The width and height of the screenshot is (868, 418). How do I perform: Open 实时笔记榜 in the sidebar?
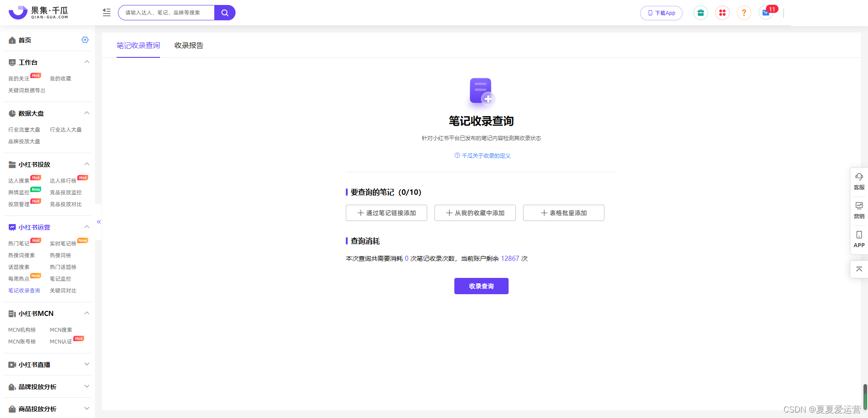pos(63,244)
